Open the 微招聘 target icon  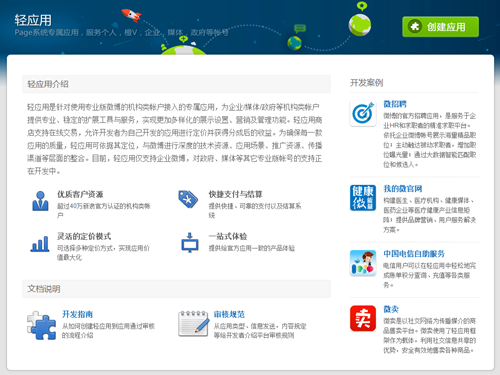click(363, 113)
